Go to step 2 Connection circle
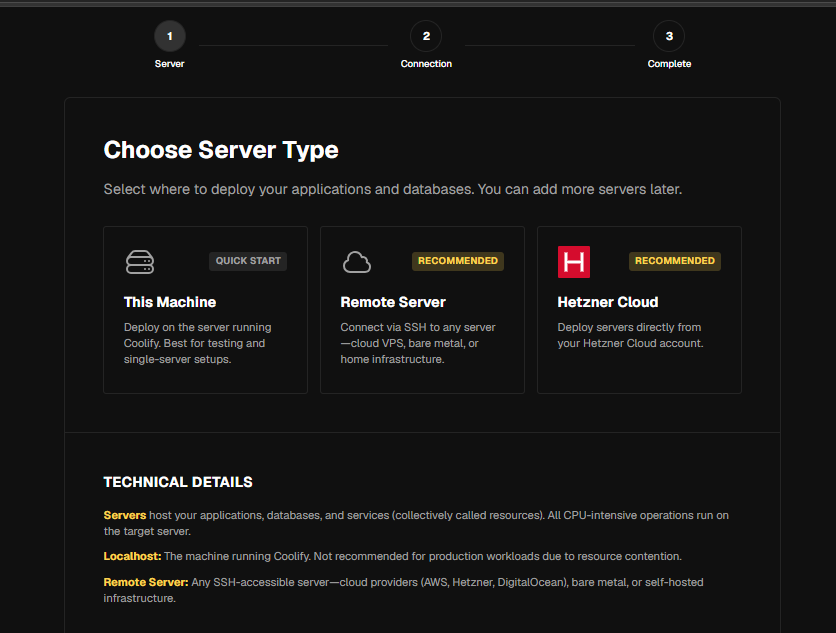Screen dimensions: 836x633 click(426, 36)
